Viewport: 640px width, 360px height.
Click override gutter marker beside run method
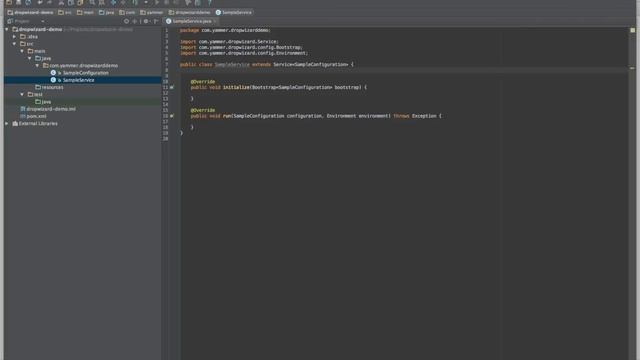pos(172,116)
